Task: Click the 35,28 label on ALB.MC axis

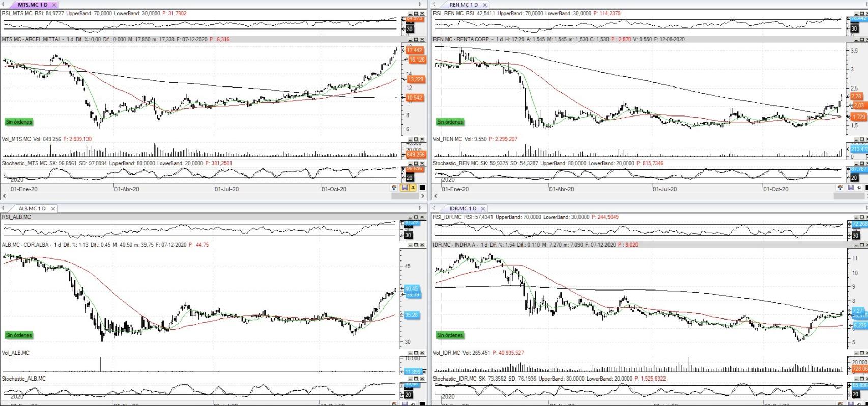Action: coord(412,315)
